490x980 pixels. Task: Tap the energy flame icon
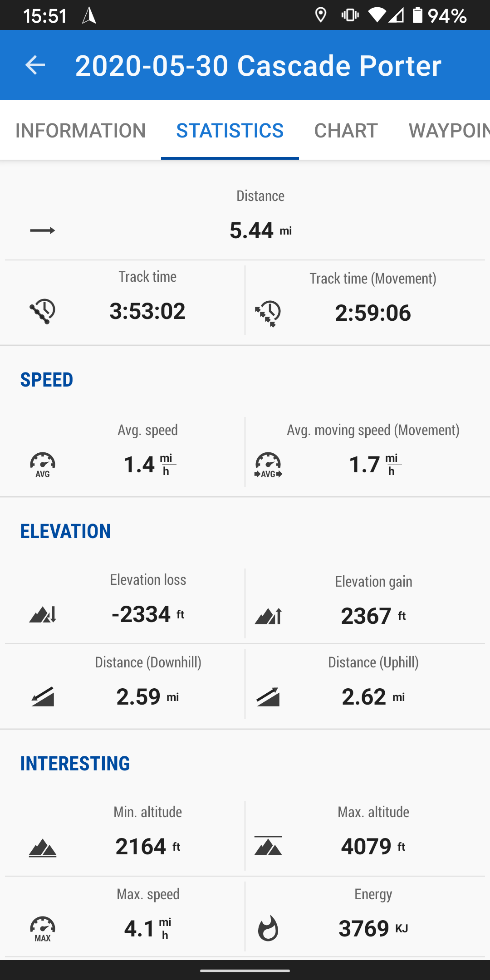coord(268,928)
